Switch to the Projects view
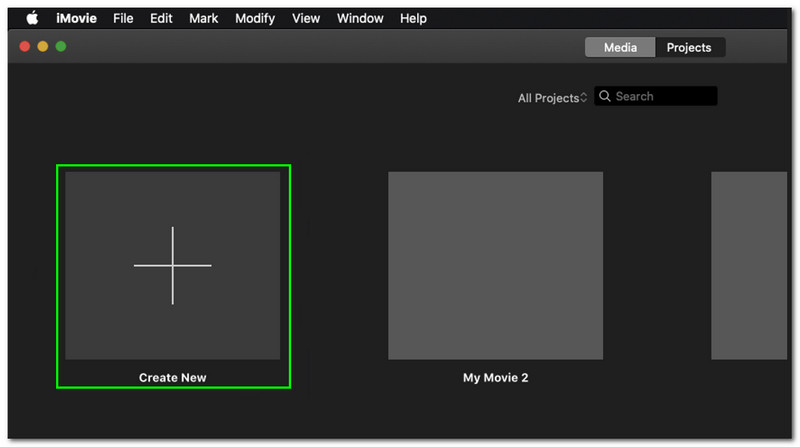This screenshot has width=800, height=447. [689, 48]
